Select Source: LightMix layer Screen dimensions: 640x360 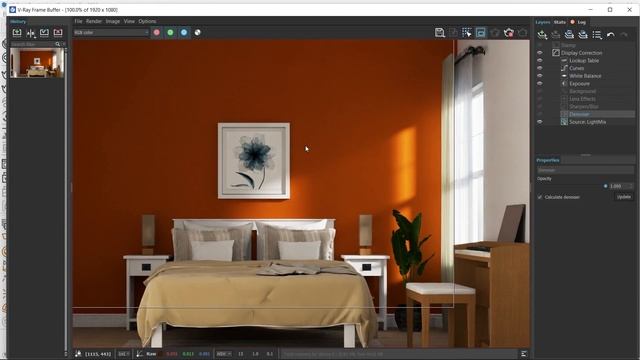587,122
